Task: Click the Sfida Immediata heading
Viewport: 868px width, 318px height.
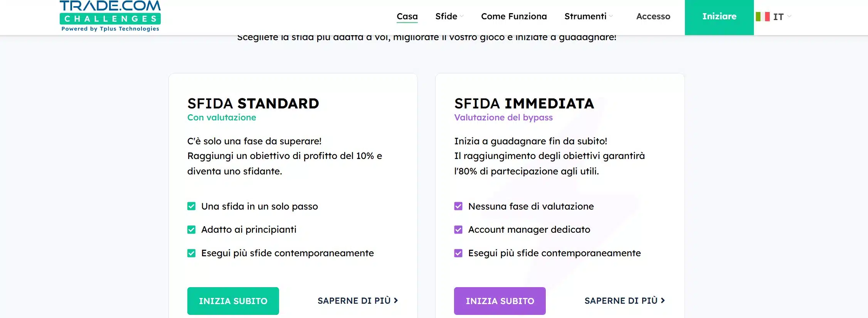Action: [524, 103]
